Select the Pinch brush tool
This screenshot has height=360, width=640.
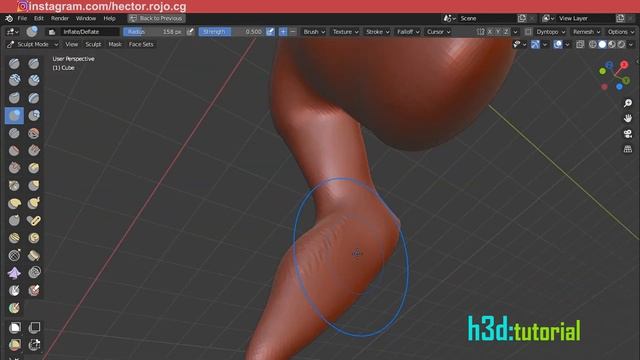pos(14,186)
